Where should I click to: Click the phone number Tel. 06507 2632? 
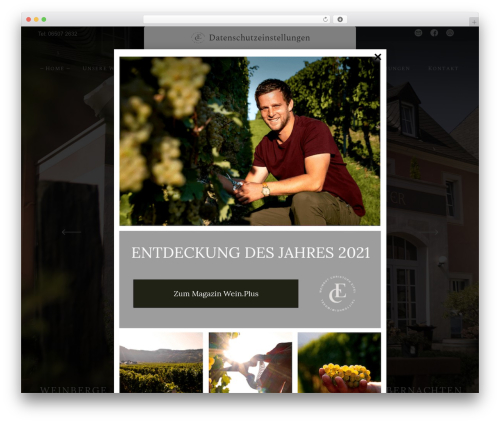[x=57, y=34]
